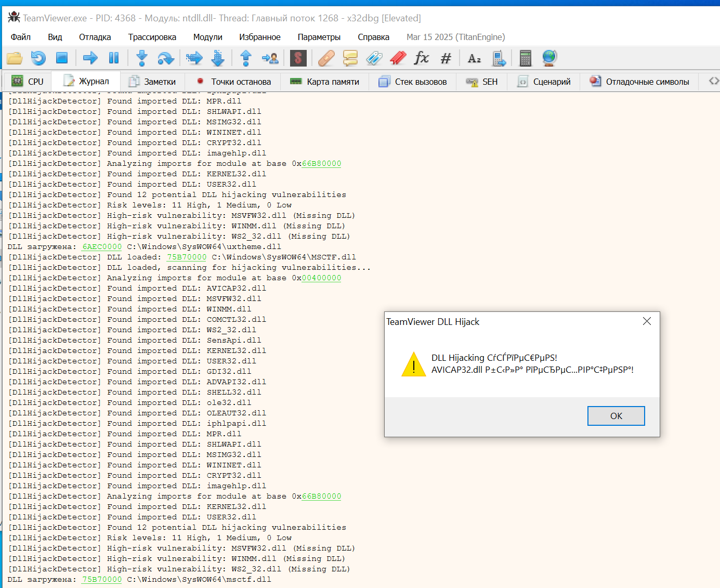
Task: Open the Трассировка menu
Action: (152, 37)
